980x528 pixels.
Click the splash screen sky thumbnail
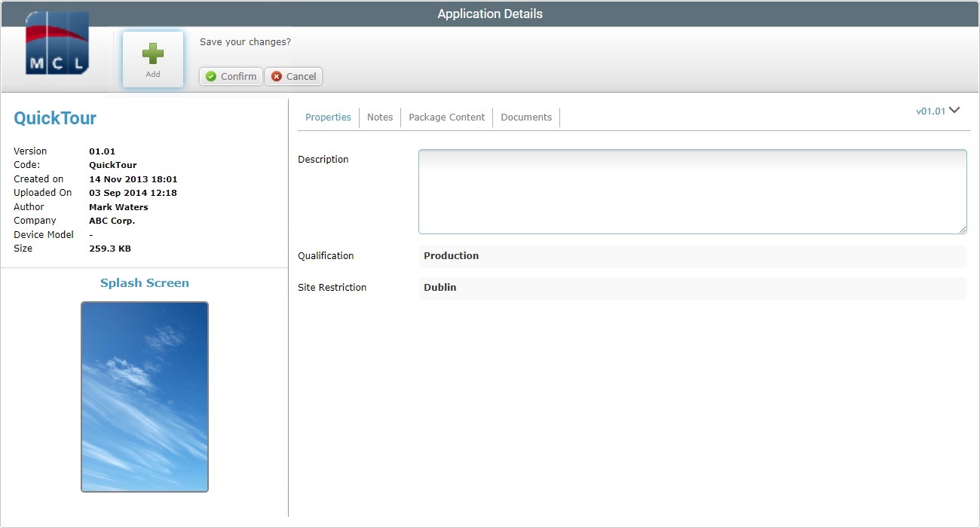(144, 395)
